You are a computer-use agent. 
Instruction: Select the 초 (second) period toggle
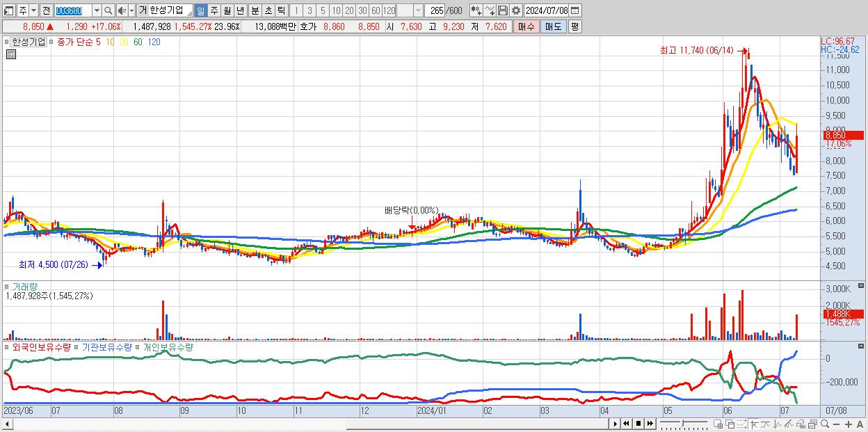(x=268, y=10)
